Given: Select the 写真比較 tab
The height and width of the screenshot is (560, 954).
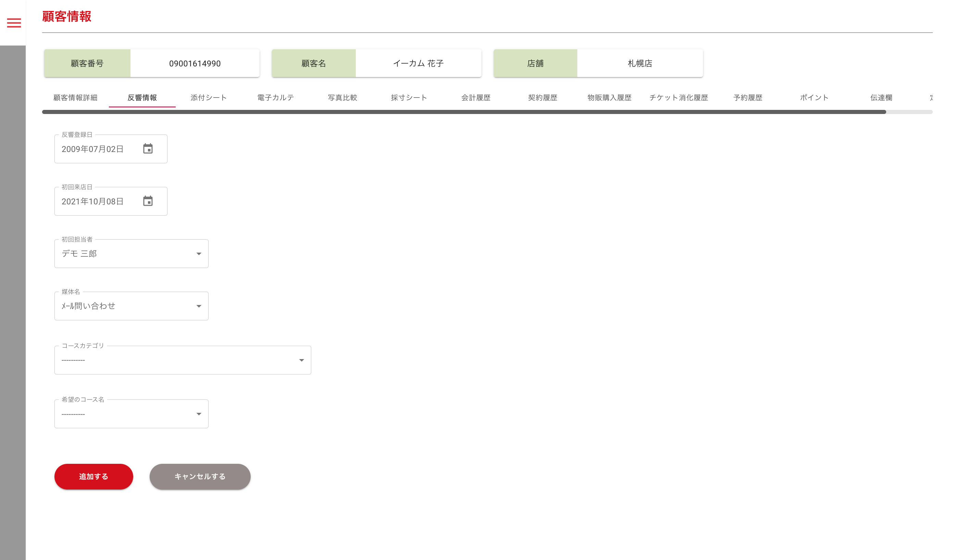Looking at the screenshot, I should click(x=342, y=98).
